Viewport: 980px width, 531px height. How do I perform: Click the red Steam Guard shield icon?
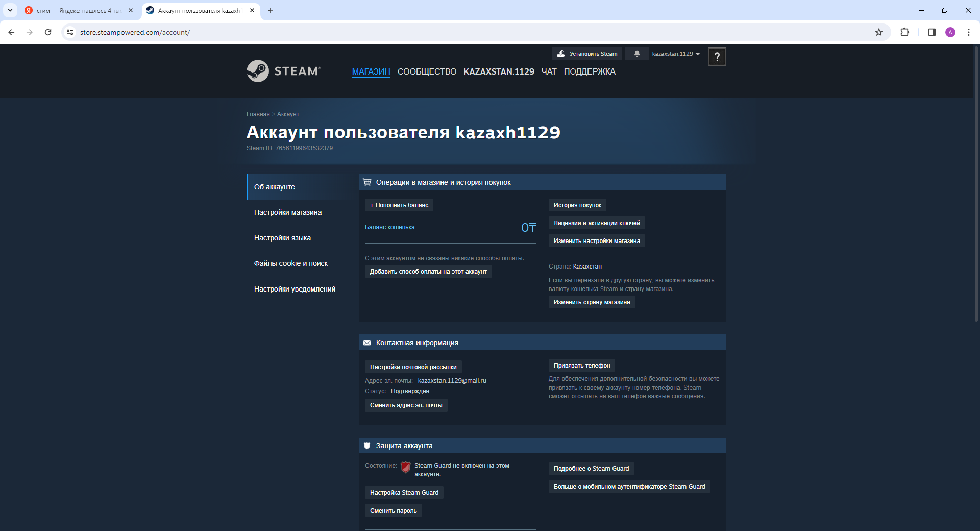pos(406,467)
